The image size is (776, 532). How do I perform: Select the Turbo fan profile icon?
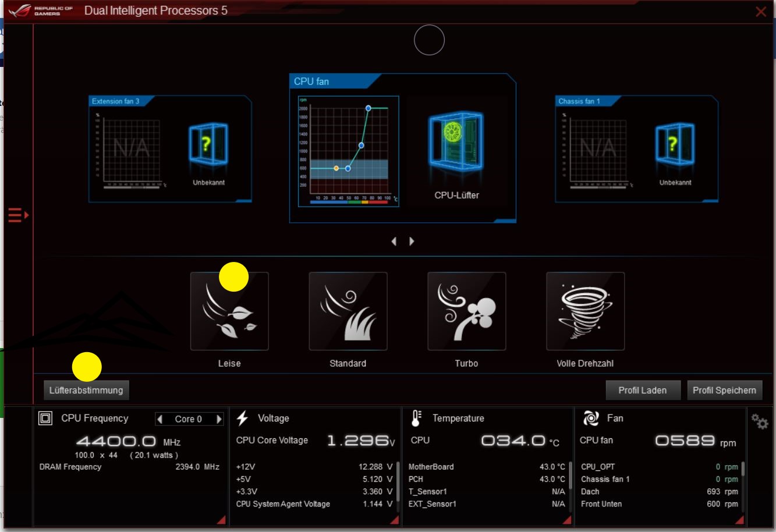[x=467, y=311]
